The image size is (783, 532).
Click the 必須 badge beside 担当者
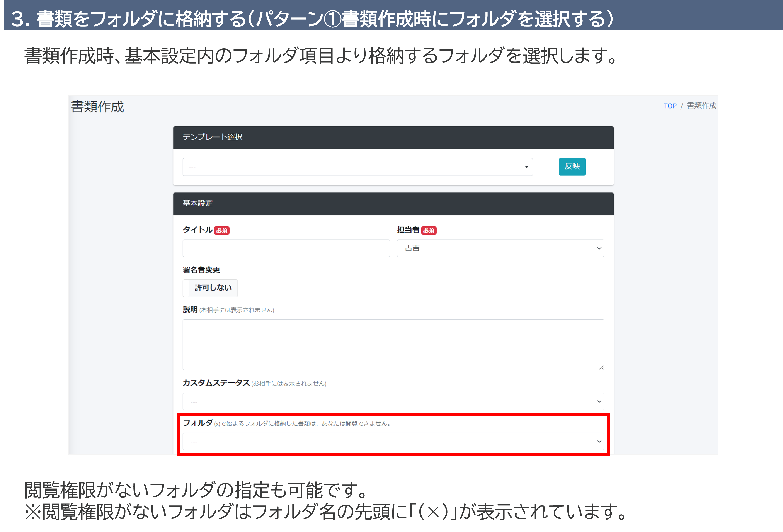[x=429, y=230]
